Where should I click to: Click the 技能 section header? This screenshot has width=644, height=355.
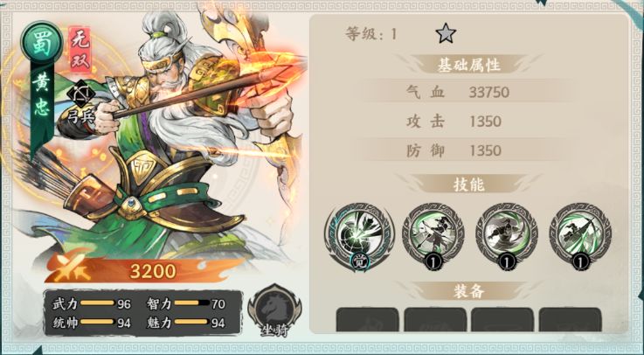click(468, 184)
